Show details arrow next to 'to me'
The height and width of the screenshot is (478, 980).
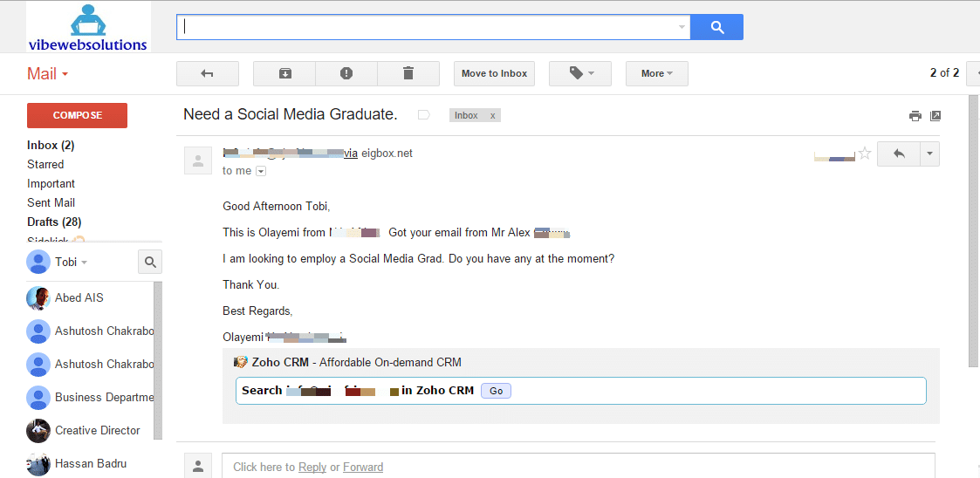click(261, 171)
